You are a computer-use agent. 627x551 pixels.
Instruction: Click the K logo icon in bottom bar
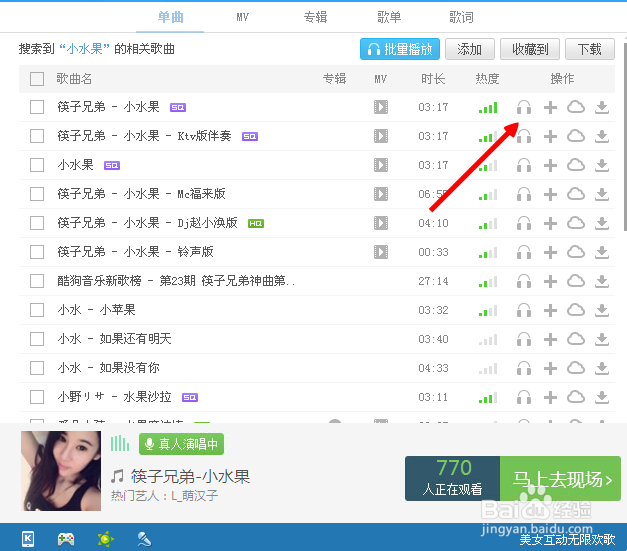click(x=28, y=539)
